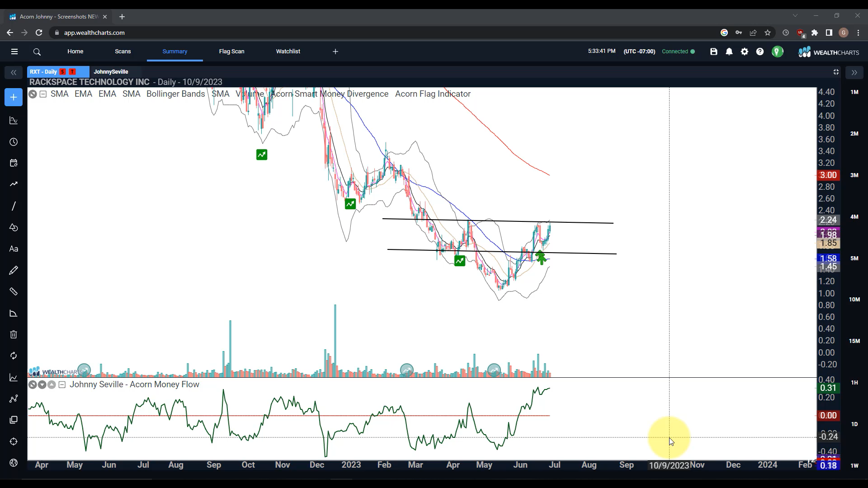Set timeframe to 1H
This screenshot has width=868, height=488.
pyautogui.click(x=854, y=382)
